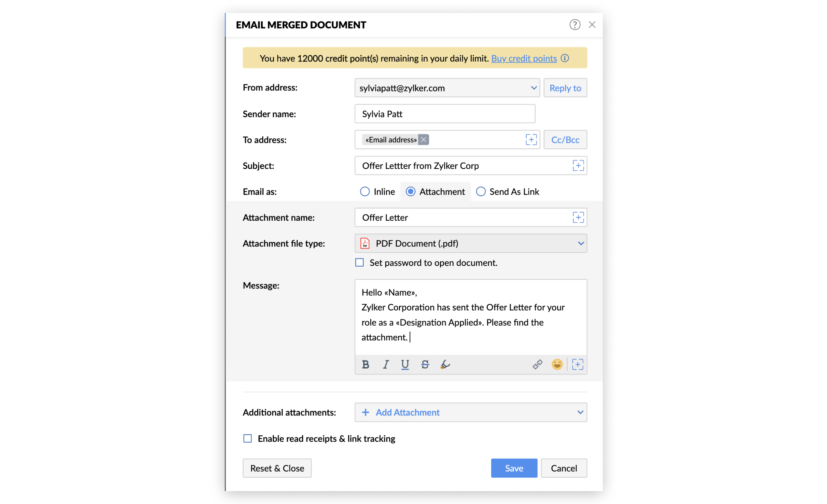Click the strikethrough formatting icon
The width and height of the screenshot is (827, 504).
(425, 364)
